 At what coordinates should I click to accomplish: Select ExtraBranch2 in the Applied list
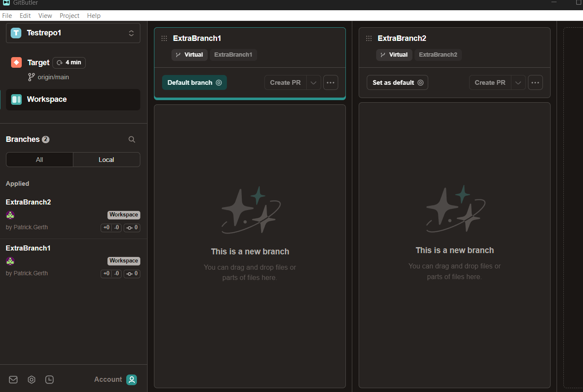point(28,202)
